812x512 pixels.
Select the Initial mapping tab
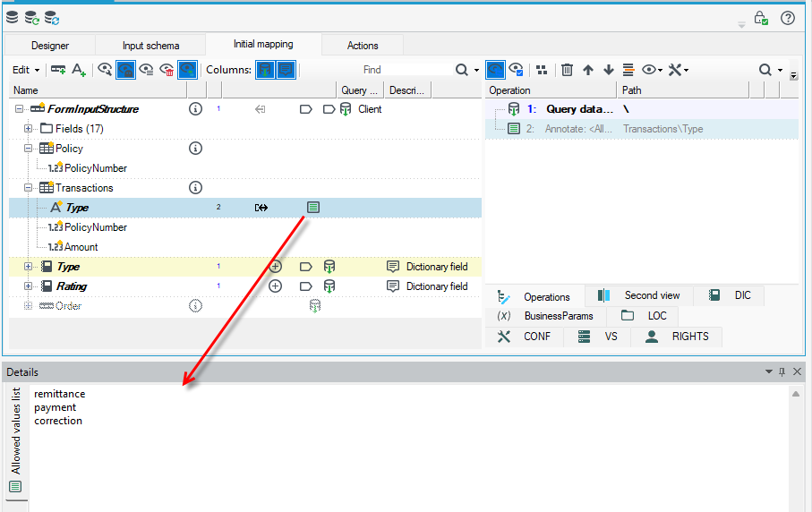(263, 44)
